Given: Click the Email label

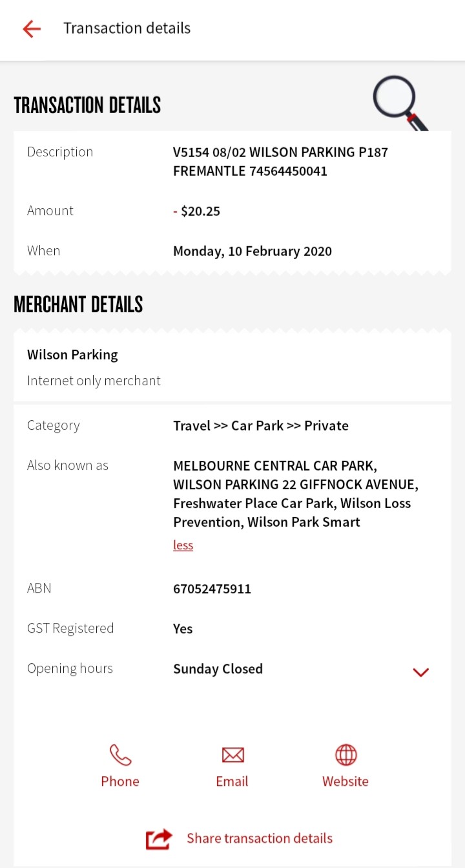Looking at the screenshot, I should (x=232, y=781).
